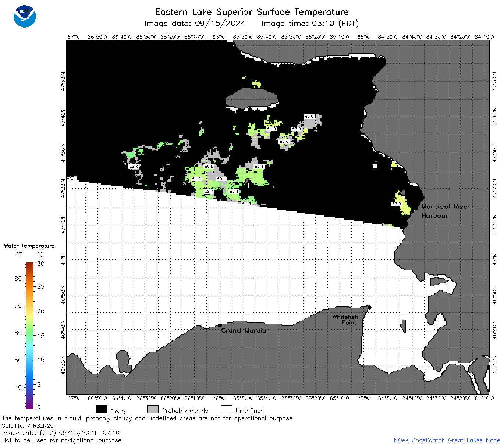Click the 50 Fahrenheit scale tick label
504x446 pixels.
tap(18, 360)
